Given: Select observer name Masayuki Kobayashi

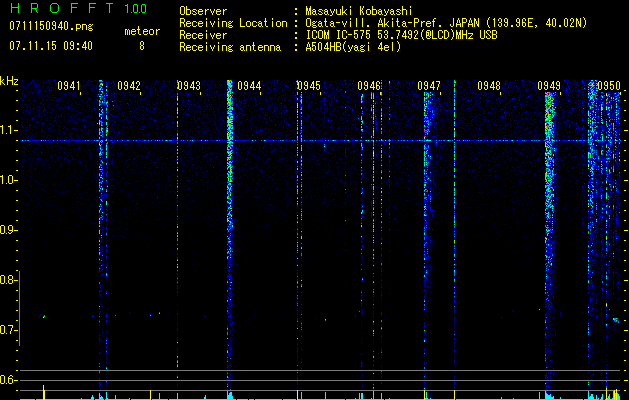Looking at the screenshot, I should click(358, 11).
